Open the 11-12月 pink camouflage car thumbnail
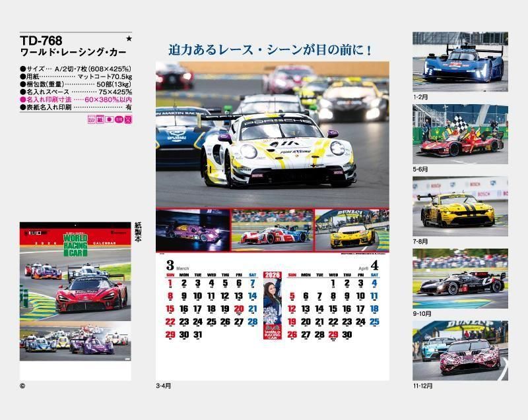528x420 pixels. point(460,351)
